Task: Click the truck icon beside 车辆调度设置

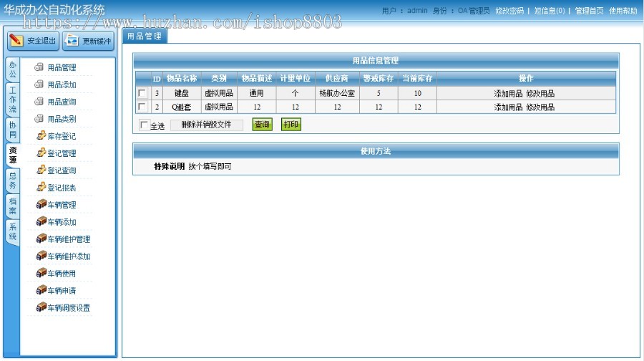Action: 41,307
